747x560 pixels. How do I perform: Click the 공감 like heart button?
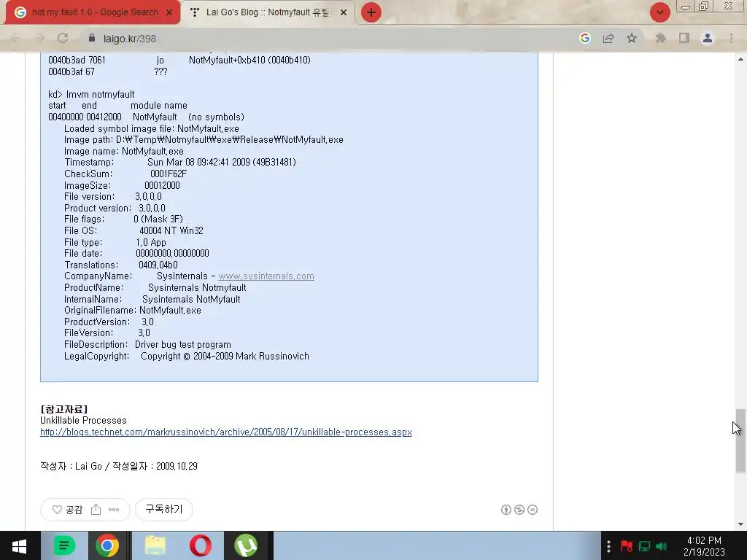point(67,510)
